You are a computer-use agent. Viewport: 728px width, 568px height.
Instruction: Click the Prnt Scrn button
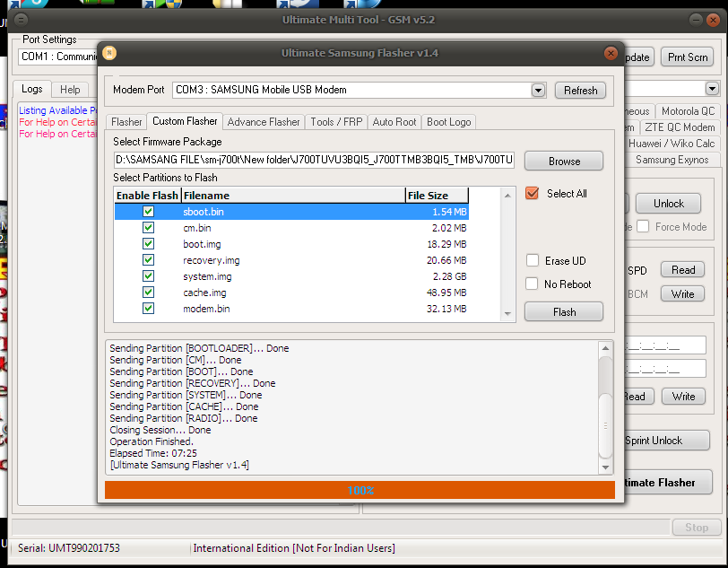point(687,57)
